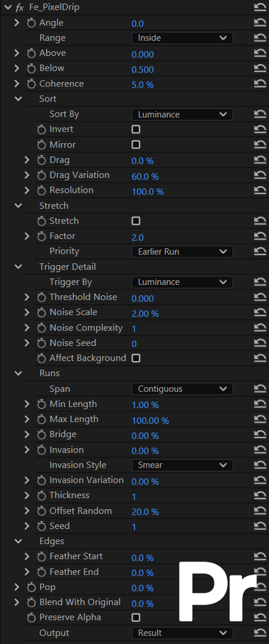Open the Span dropdown showing Contiguous
The image size is (269, 644).
(182, 389)
